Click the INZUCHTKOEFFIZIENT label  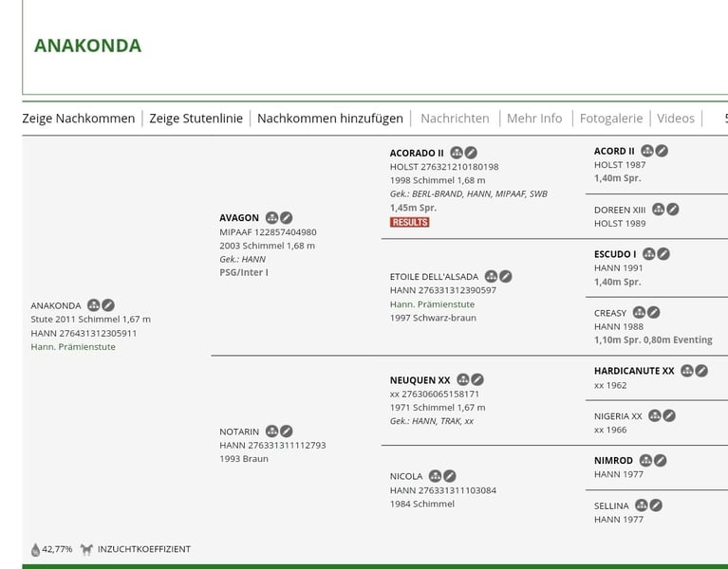click(143, 549)
